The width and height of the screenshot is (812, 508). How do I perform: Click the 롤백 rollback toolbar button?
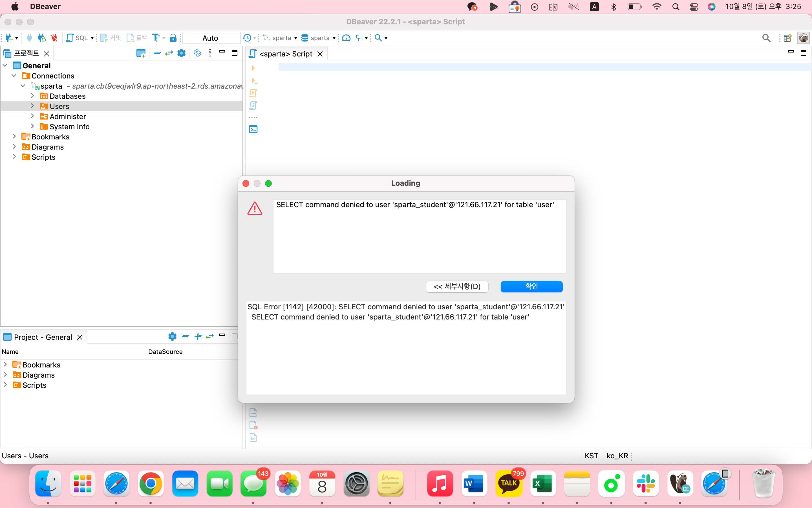pyautogui.click(x=136, y=38)
